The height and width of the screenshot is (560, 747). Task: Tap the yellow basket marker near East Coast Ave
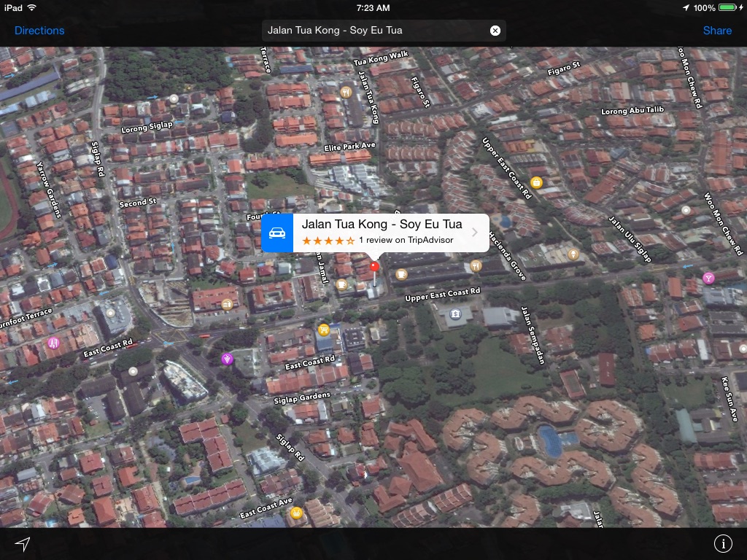click(296, 513)
